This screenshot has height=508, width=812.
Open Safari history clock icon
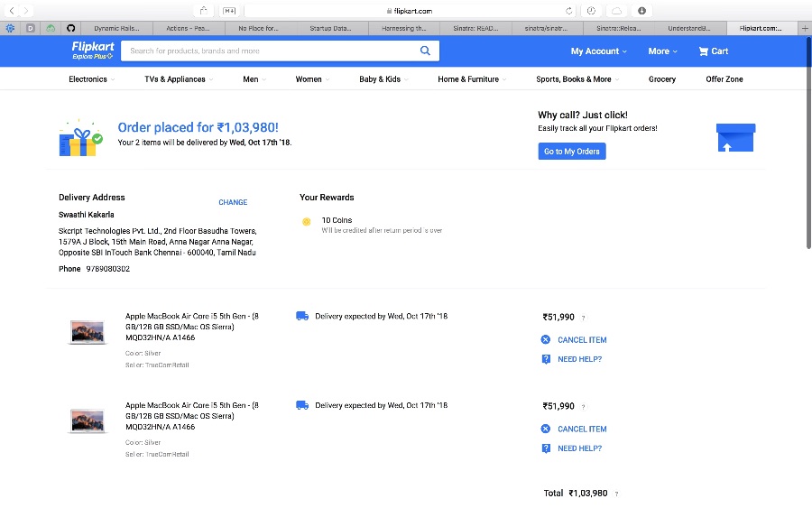591,10
